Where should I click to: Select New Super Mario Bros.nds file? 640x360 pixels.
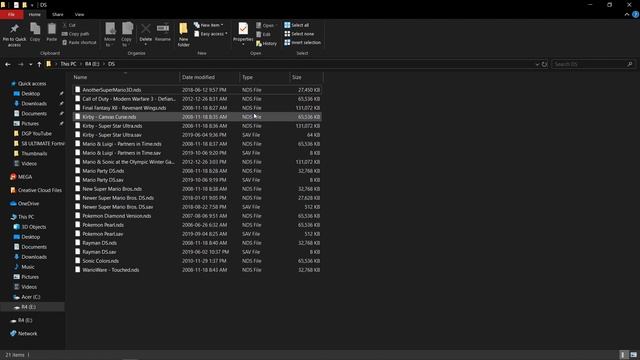coord(198,189)
